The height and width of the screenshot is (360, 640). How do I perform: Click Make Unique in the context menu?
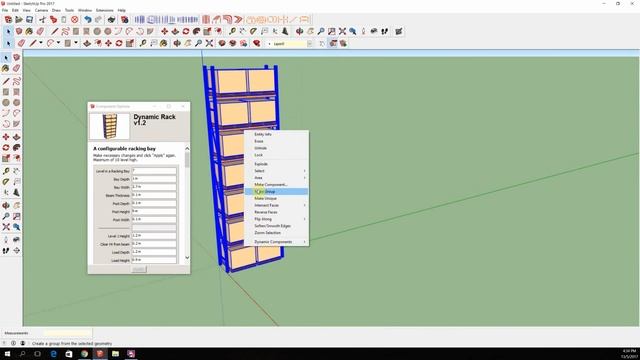pyautogui.click(x=276, y=198)
